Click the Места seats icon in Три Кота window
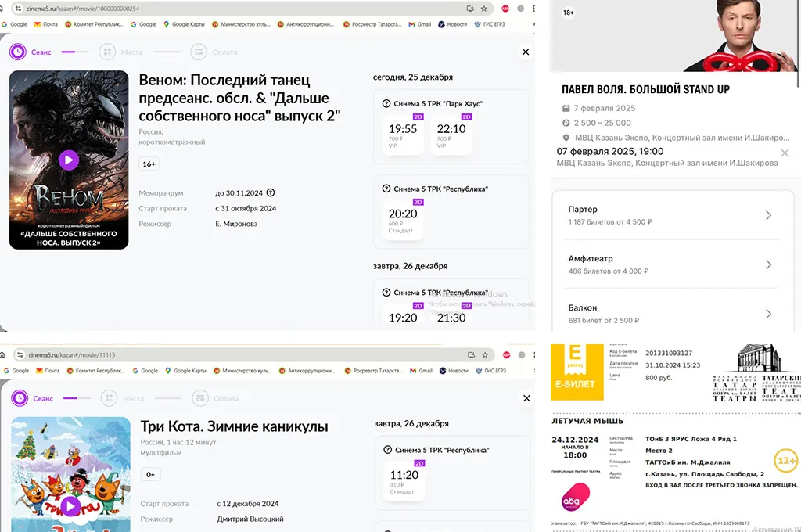This screenshot has width=801, height=532. (x=109, y=398)
